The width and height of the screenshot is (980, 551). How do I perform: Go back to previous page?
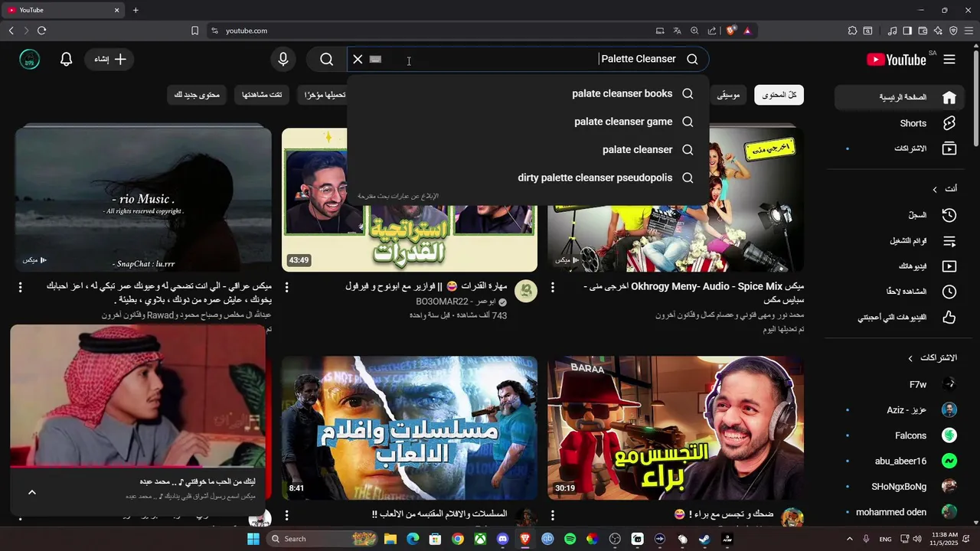11,31
